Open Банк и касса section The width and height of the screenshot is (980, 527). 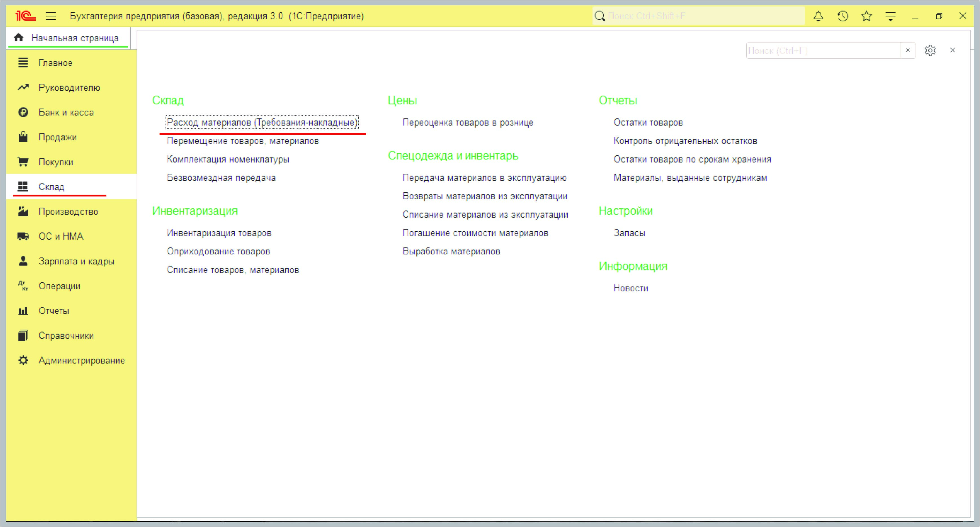[66, 113]
